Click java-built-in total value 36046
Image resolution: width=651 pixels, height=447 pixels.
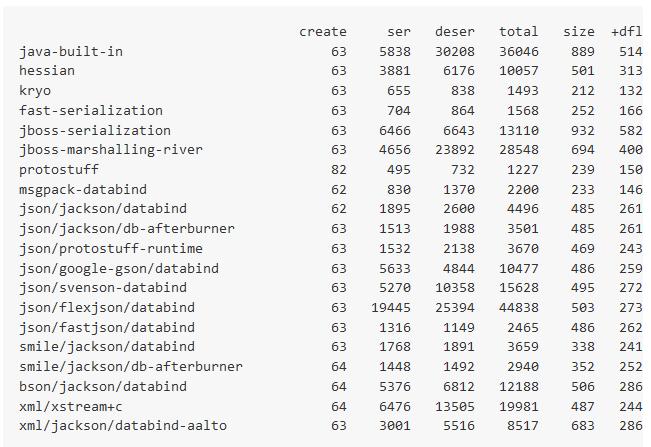[519, 51]
